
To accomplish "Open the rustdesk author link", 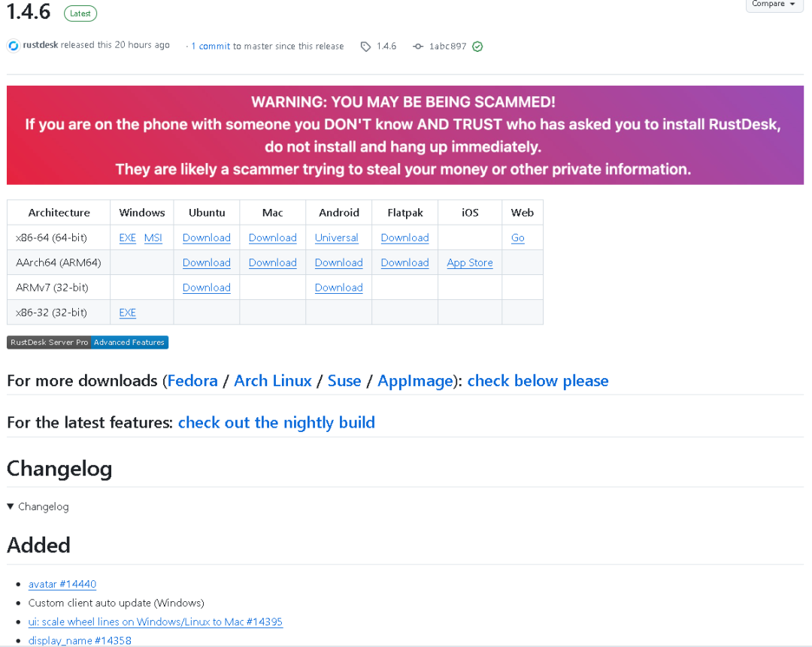I will [41, 45].
